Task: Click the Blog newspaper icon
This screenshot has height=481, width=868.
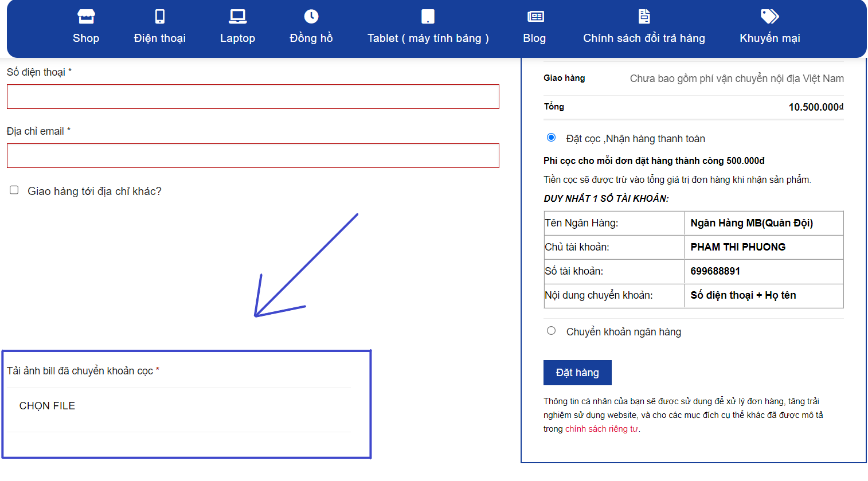Action: [535, 17]
